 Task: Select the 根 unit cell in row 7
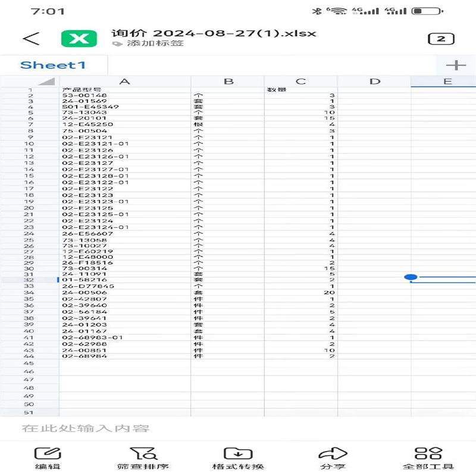click(x=228, y=124)
